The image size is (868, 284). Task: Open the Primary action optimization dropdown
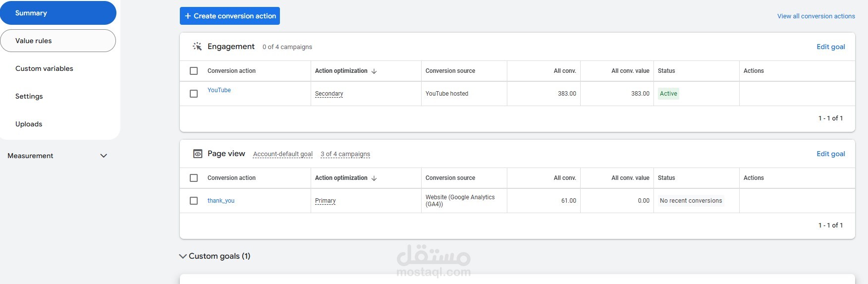click(325, 201)
